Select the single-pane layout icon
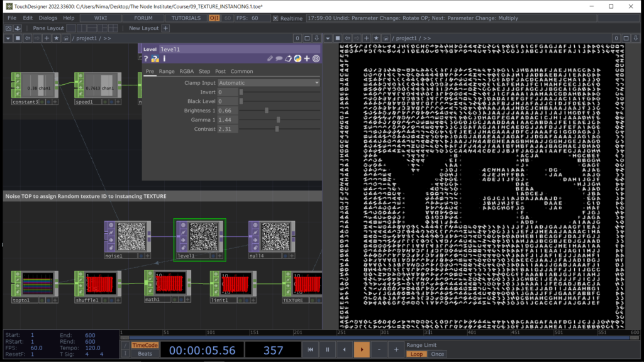644x362 pixels. [x=71, y=28]
